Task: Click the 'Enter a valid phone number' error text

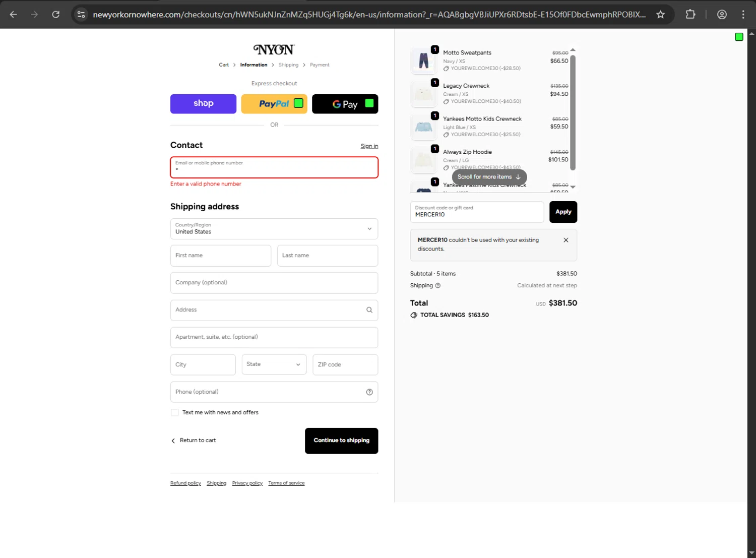Action: tap(206, 184)
